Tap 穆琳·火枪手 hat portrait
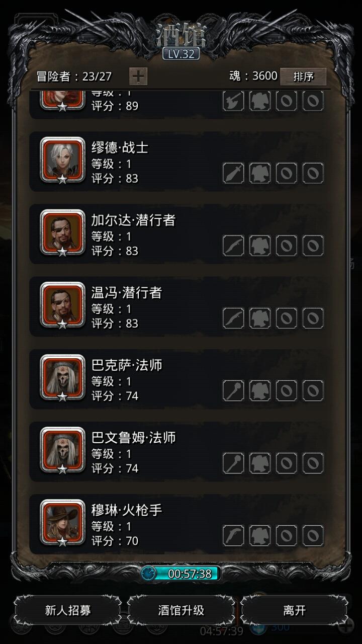 coord(63,523)
